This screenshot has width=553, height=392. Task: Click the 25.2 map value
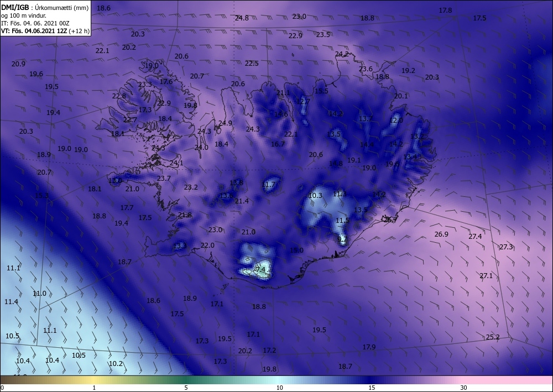(493, 337)
